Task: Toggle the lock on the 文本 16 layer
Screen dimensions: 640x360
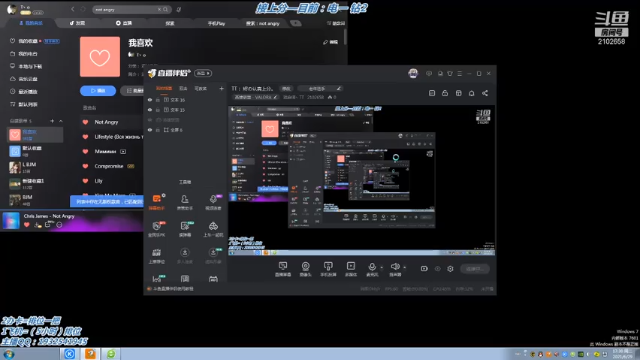Action: pos(158,100)
